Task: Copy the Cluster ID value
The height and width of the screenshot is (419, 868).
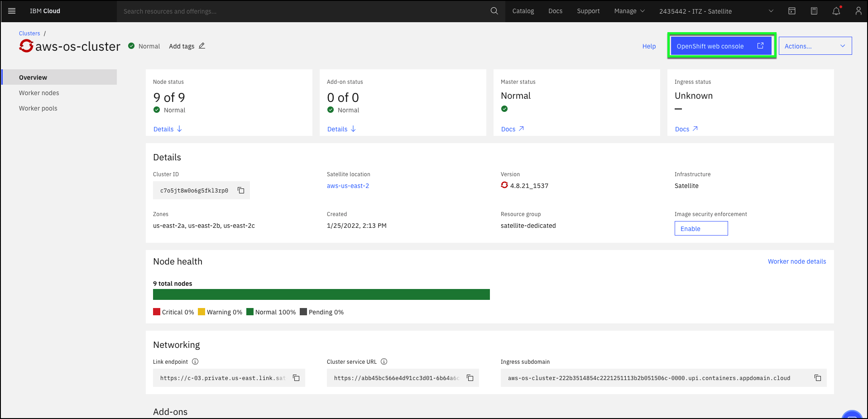Action: 241,191
